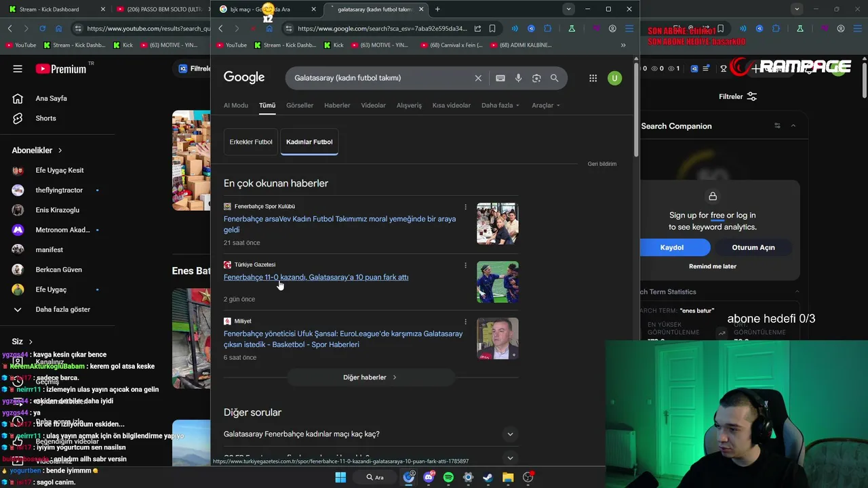Open OBS Studio from the taskbar
Screen dimensions: 868x488
pyautogui.click(x=528, y=477)
